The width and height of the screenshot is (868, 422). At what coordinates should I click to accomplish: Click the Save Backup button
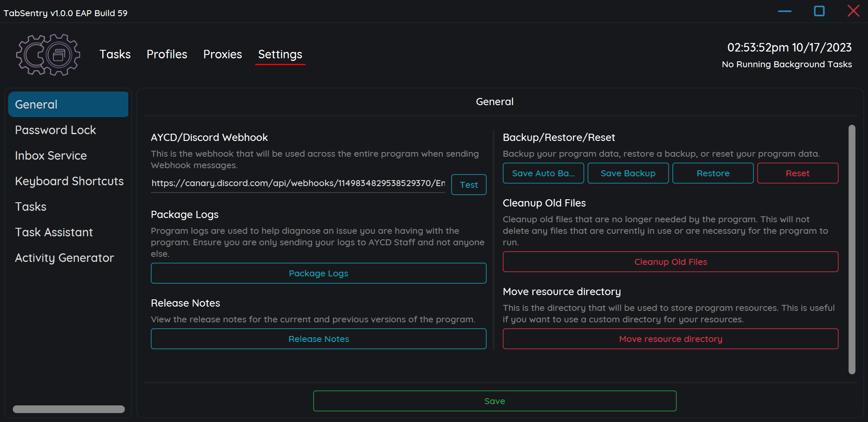coord(628,173)
